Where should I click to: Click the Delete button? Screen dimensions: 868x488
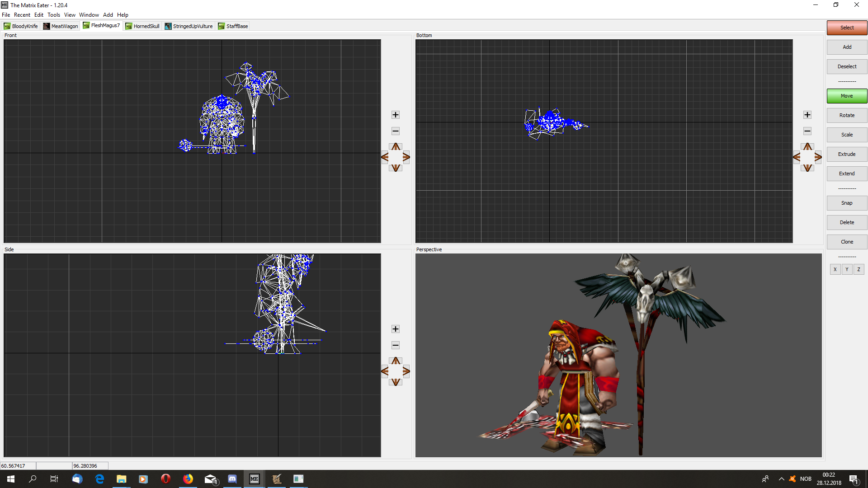point(847,222)
